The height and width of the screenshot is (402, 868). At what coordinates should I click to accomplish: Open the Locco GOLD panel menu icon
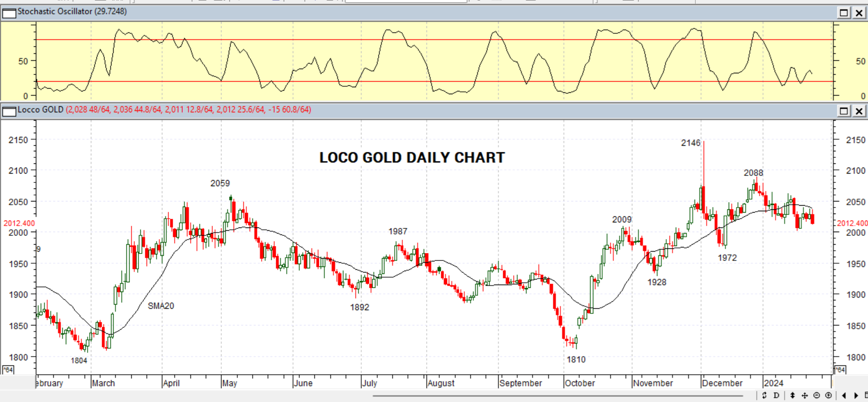tap(9, 111)
